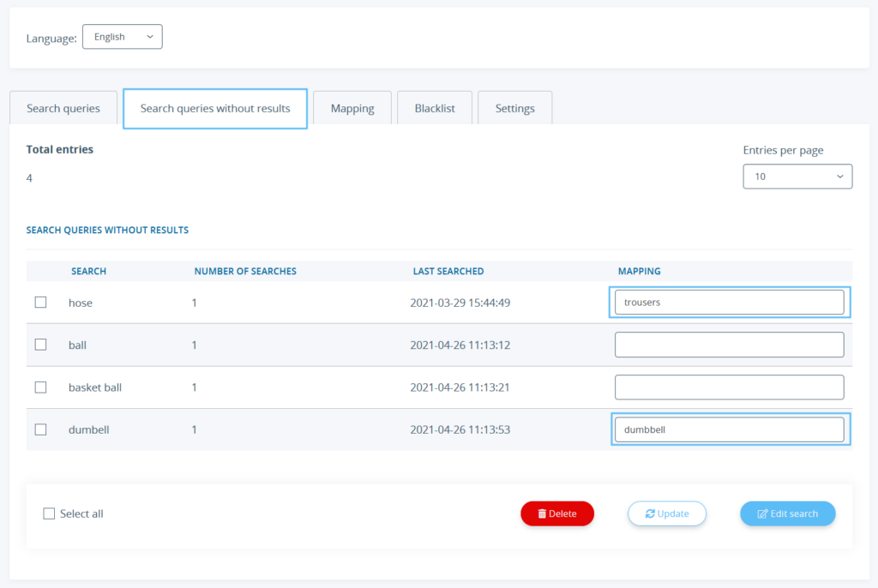
Task: Click the empty mapping field for ball
Action: [729, 345]
